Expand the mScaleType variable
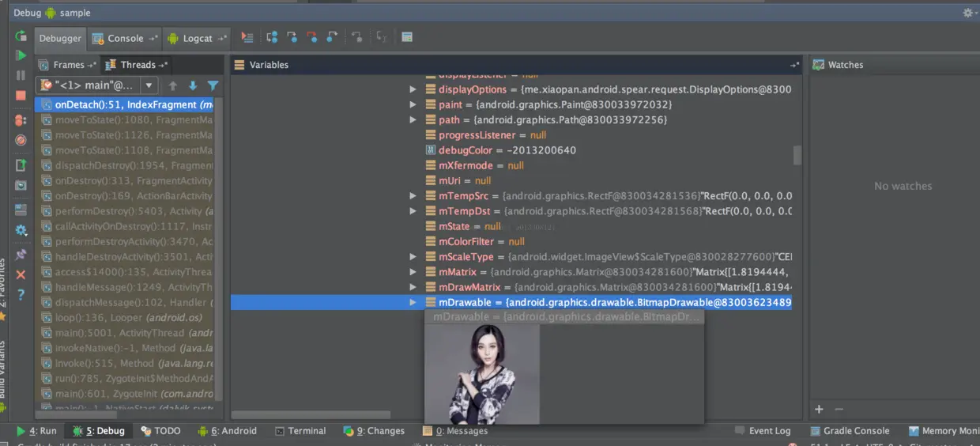Image resolution: width=980 pixels, height=446 pixels. (x=413, y=257)
